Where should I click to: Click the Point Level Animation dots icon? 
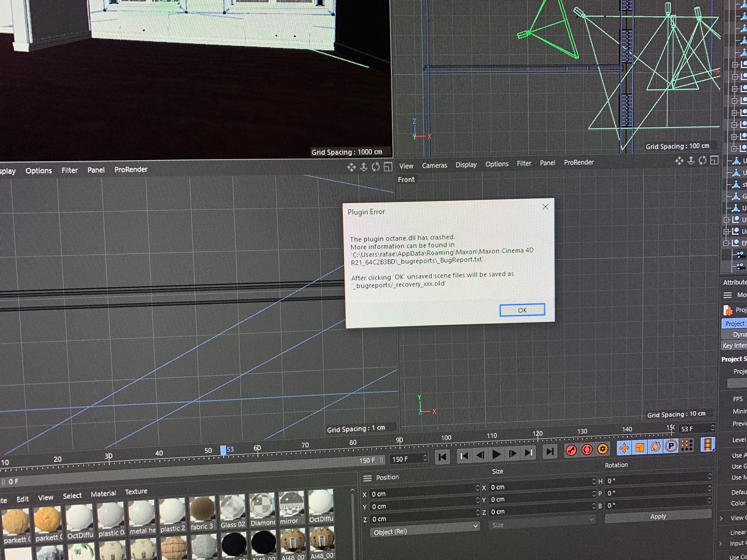(x=687, y=445)
